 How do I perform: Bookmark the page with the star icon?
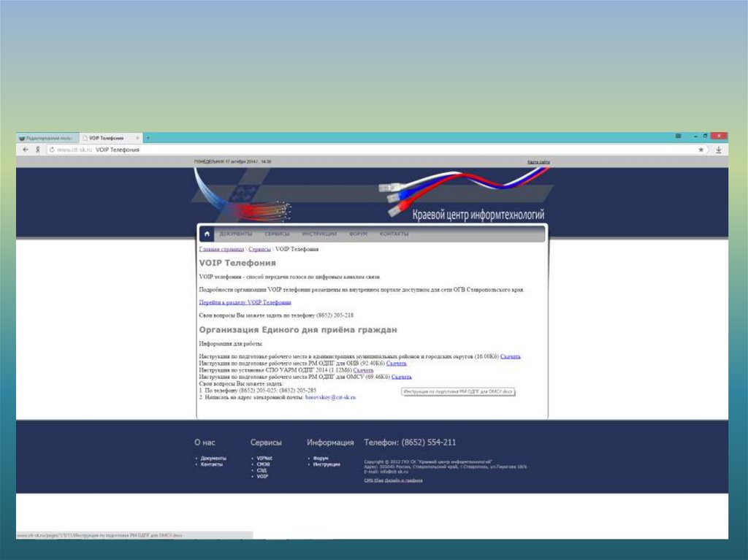coord(701,150)
